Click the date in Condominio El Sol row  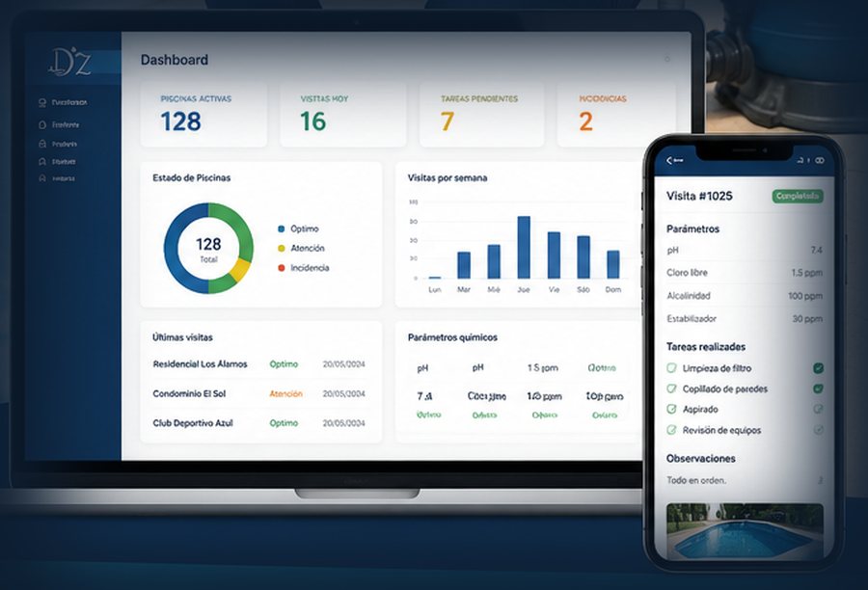click(343, 393)
